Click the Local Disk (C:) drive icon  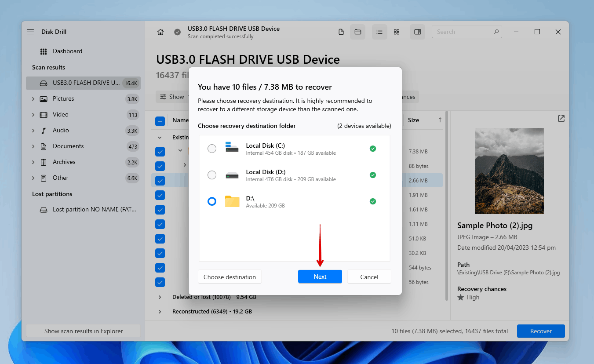[232, 148]
